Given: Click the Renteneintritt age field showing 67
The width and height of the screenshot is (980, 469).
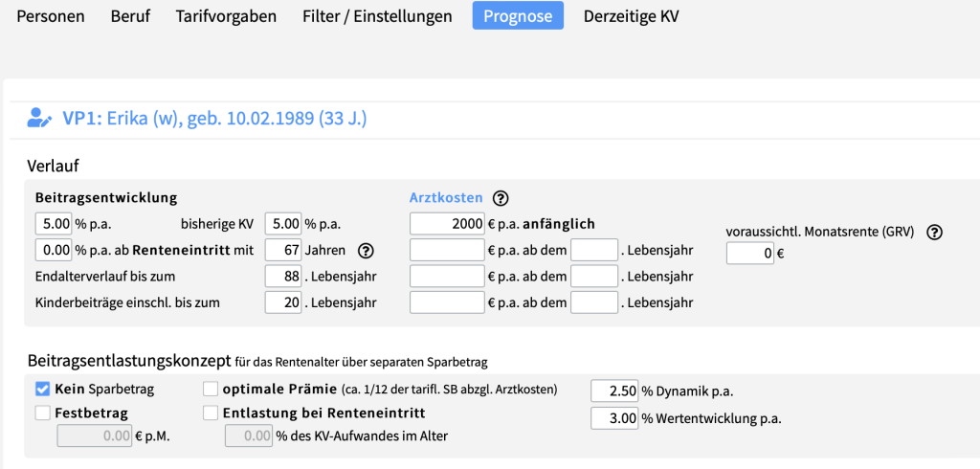Looking at the screenshot, I should [x=283, y=251].
